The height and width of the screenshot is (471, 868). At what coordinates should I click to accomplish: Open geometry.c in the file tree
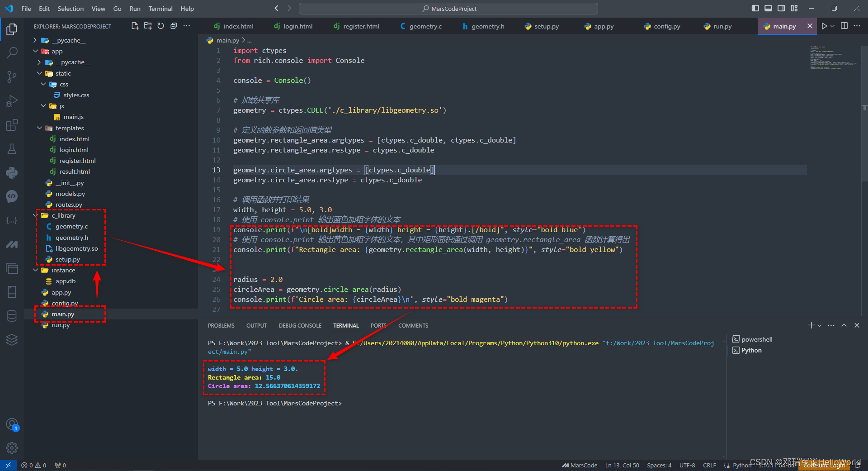(x=71, y=227)
